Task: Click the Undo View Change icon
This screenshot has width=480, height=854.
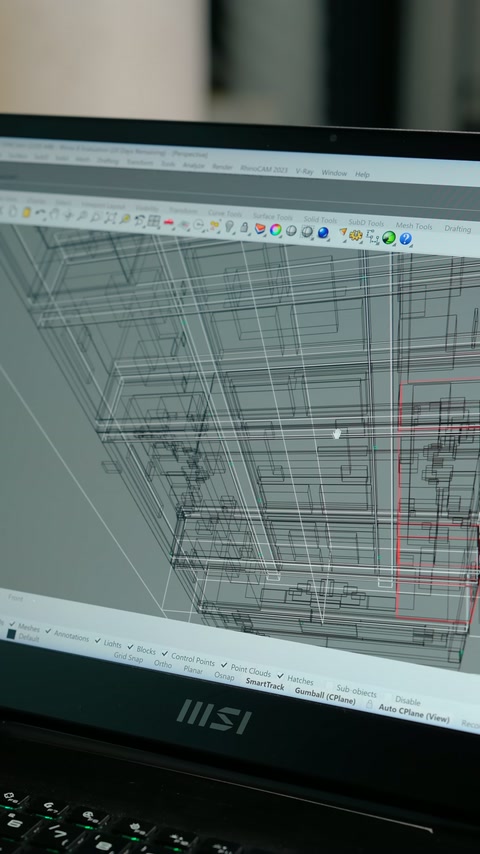Action: click(140, 220)
